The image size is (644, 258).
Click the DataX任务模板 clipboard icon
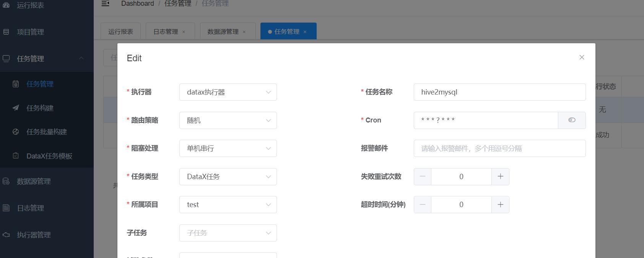click(x=16, y=156)
